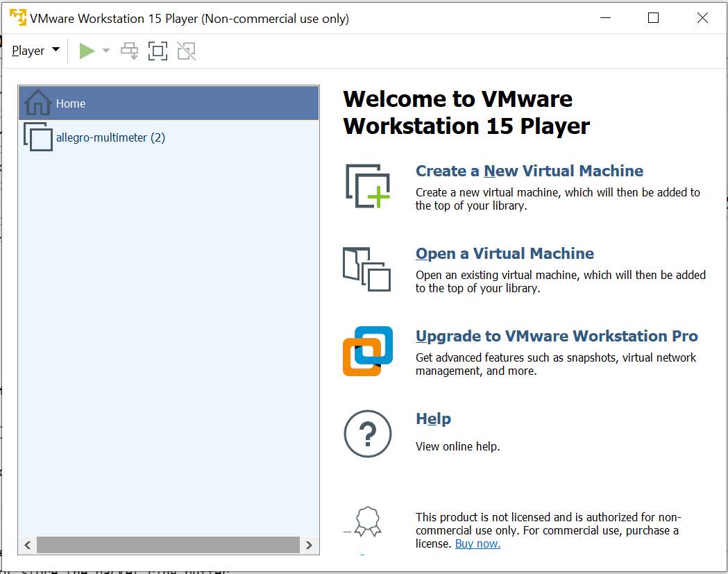Click the license ribbon badge icon
Viewport: 728px width, 574px height.
(368, 521)
